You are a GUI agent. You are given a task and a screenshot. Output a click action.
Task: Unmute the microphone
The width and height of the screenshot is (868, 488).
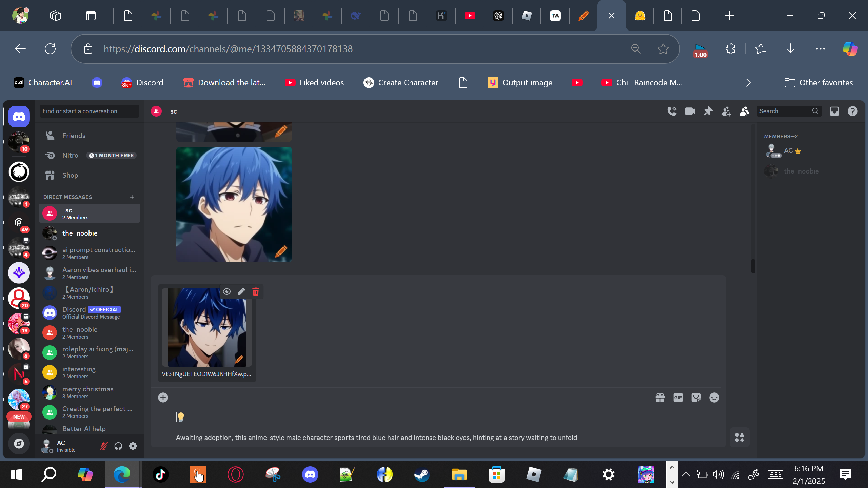point(103,446)
